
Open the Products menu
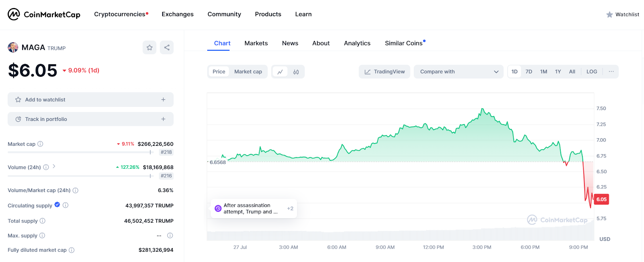(x=268, y=14)
